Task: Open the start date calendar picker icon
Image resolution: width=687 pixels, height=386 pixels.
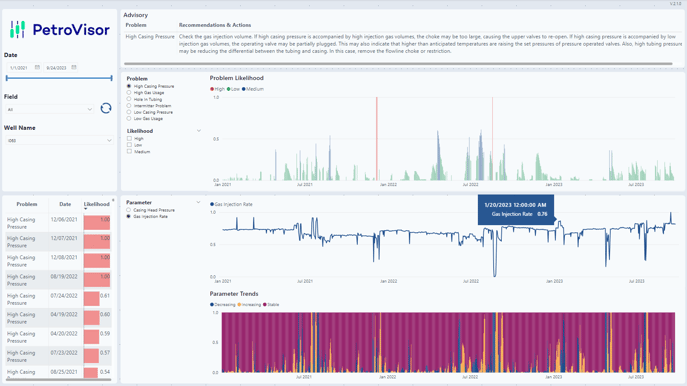Action: 37,67
